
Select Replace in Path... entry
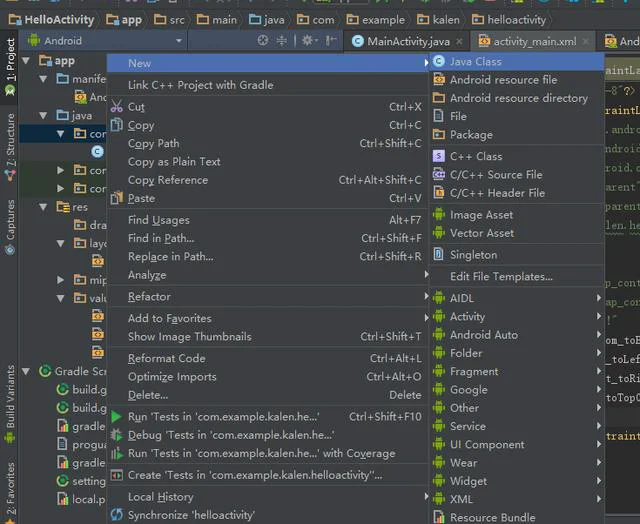[x=268, y=256]
